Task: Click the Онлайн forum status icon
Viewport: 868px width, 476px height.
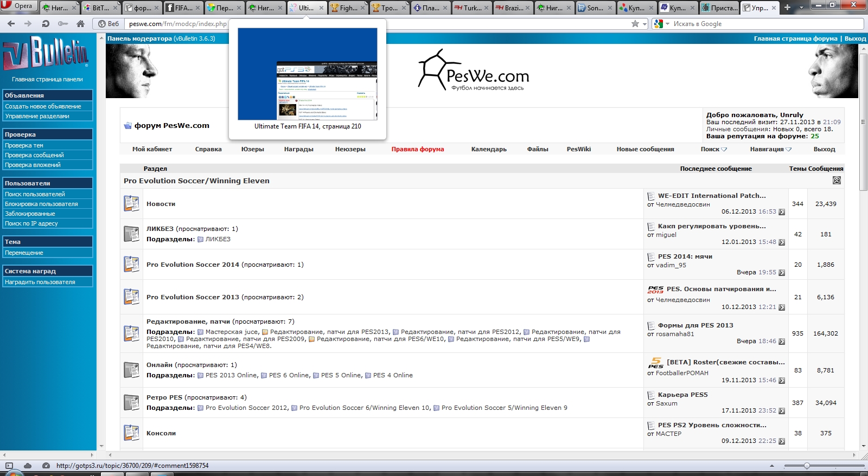Action: pyautogui.click(x=131, y=370)
